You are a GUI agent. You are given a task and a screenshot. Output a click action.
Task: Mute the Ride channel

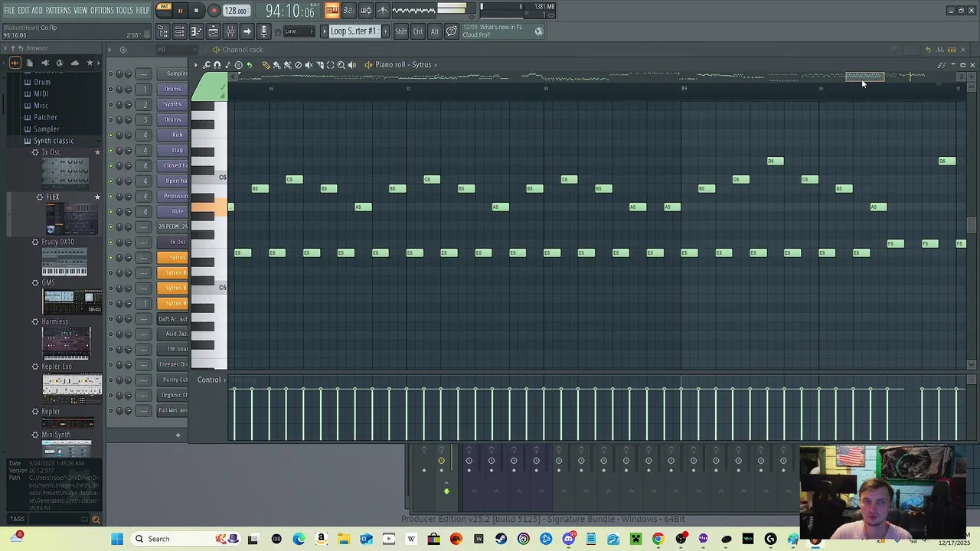tap(110, 211)
